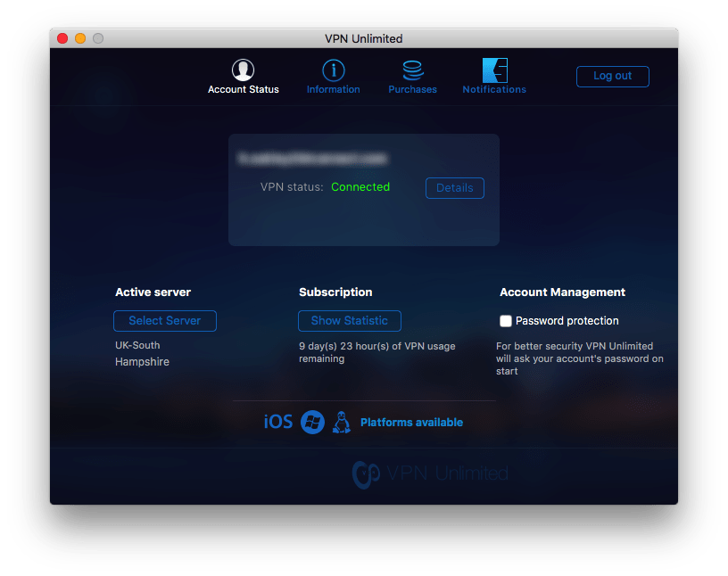Open the Information circle icon
The width and height of the screenshot is (728, 576).
pos(333,70)
